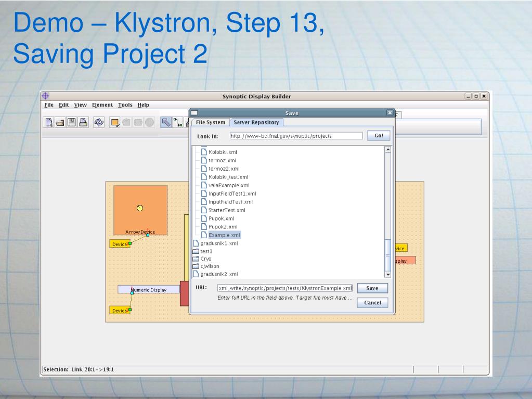This screenshot has height=399, width=532.
Task: Click the Save button in the dialog
Action: [372, 288]
